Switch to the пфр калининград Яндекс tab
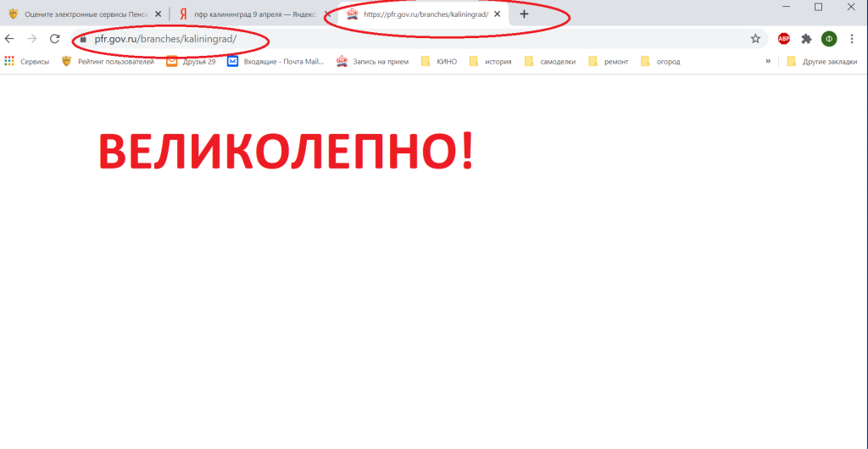The width and height of the screenshot is (868, 449). tap(246, 14)
